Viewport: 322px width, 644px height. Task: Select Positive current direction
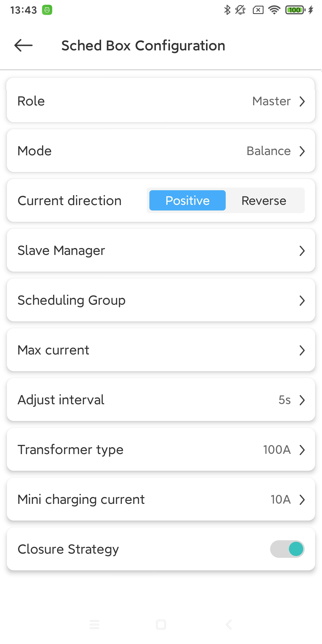click(x=187, y=200)
